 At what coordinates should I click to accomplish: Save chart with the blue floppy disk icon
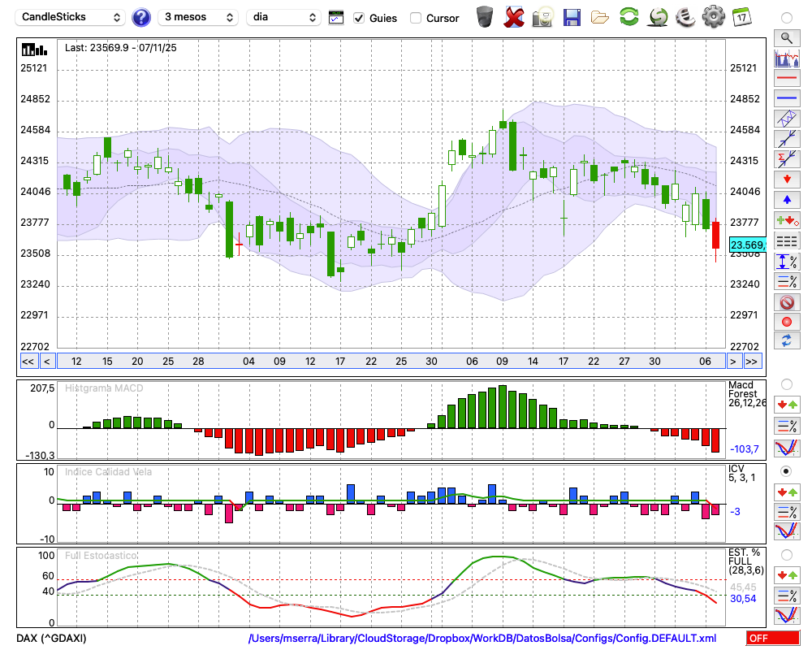point(572,17)
